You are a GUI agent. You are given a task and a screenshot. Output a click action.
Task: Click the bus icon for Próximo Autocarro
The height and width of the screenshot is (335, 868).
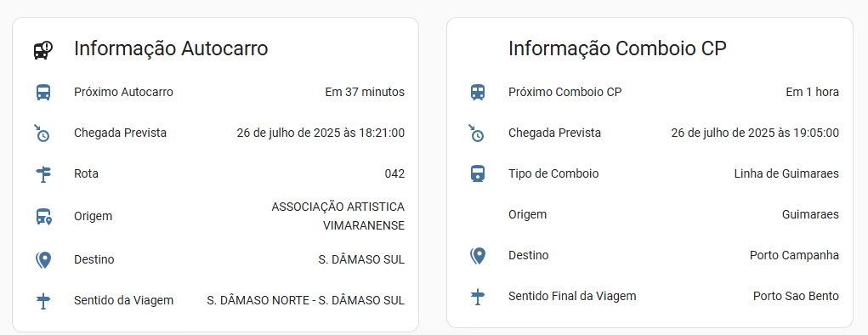(43, 92)
